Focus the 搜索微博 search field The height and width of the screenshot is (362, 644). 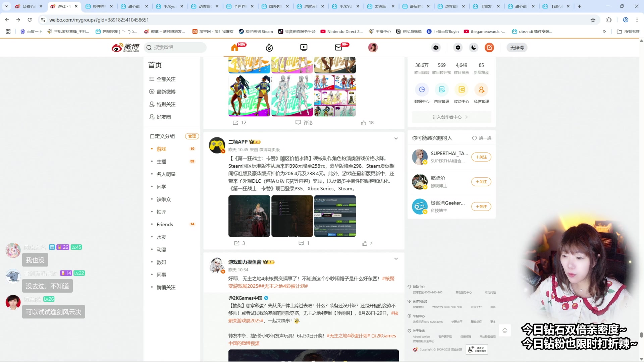point(175,48)
